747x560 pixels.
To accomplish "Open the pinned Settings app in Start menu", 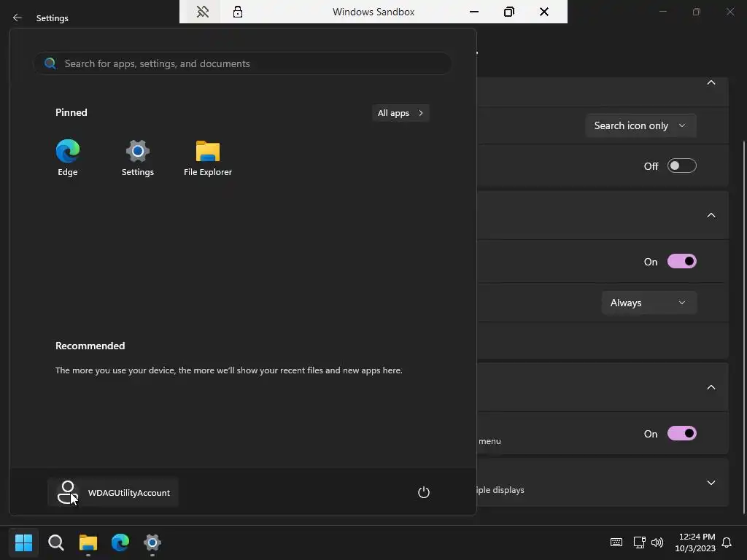I will pos(138,158).
